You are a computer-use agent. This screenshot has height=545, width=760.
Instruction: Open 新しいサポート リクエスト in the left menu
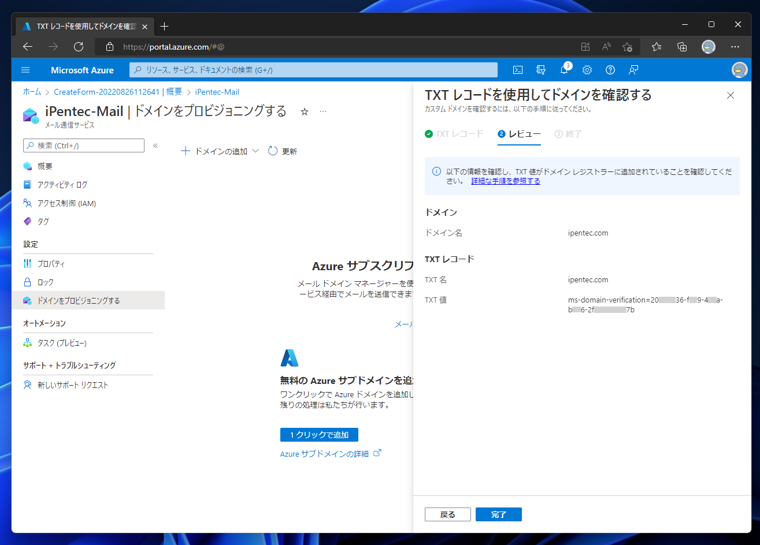73,385
